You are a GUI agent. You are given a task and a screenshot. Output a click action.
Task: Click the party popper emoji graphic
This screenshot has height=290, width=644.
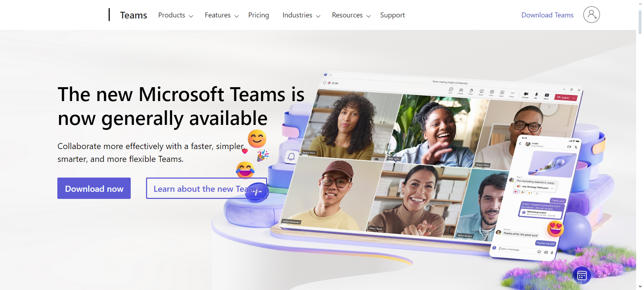[x=263, y=155]
